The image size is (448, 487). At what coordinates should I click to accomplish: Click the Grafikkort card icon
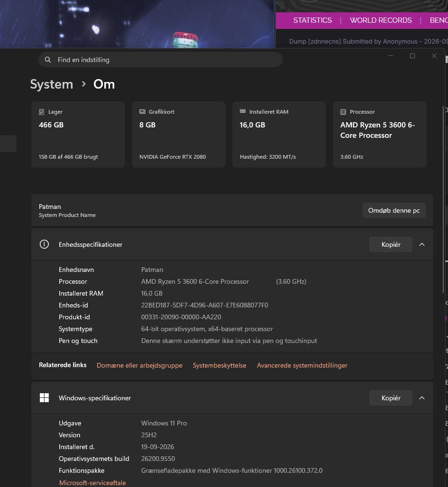pos(142,111)
